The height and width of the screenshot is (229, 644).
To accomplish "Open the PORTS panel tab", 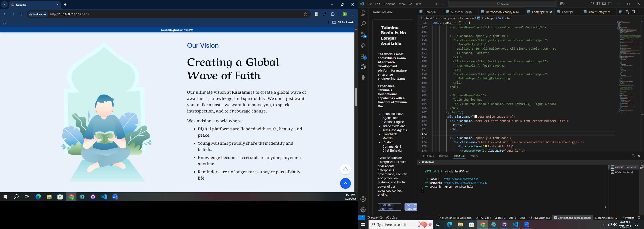I will (x=474, y=156).
